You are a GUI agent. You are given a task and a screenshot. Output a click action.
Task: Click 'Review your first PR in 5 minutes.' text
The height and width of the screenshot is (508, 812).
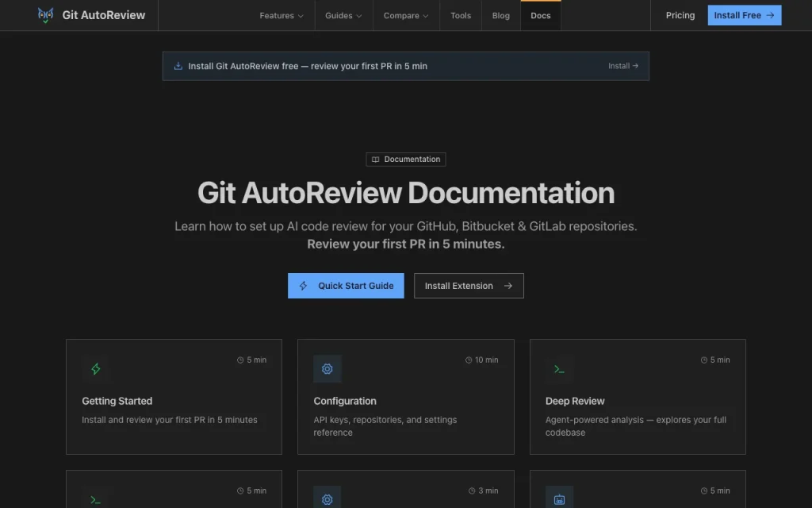point(406,244)
